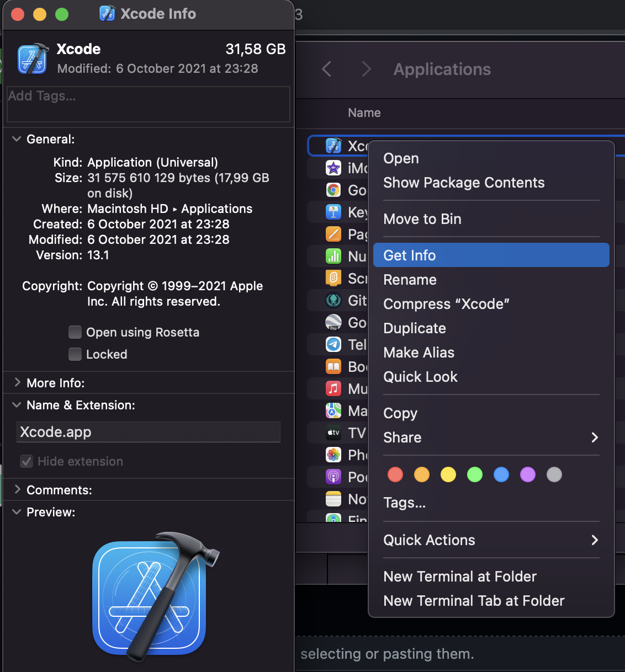The width and height of the screenshot is (625, 672).
Task: Choose Show Package Contents from context menu
Action: (464, 183)
